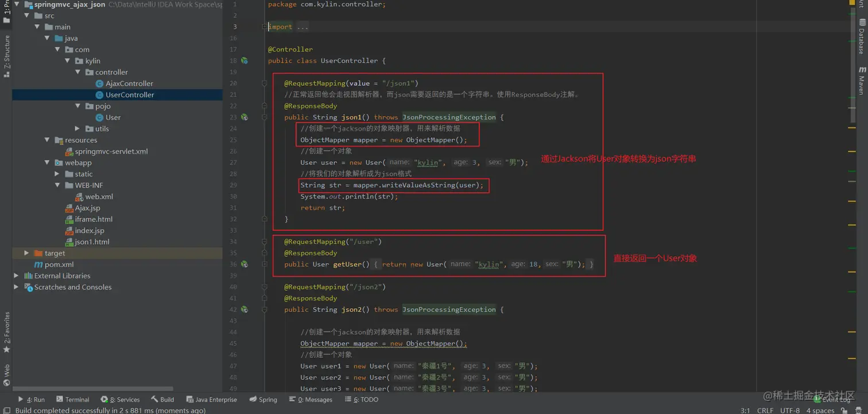Collapse the springmvc_ajax_json project root
This screenshot has height=414, width=868.
[16, 4]
